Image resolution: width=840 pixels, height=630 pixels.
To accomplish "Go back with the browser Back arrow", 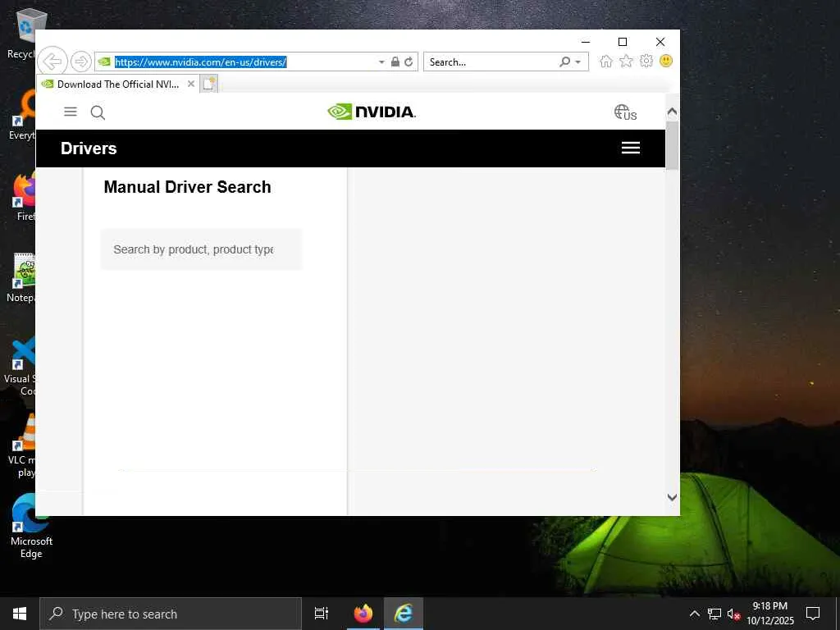I will (x=52, y=61).
